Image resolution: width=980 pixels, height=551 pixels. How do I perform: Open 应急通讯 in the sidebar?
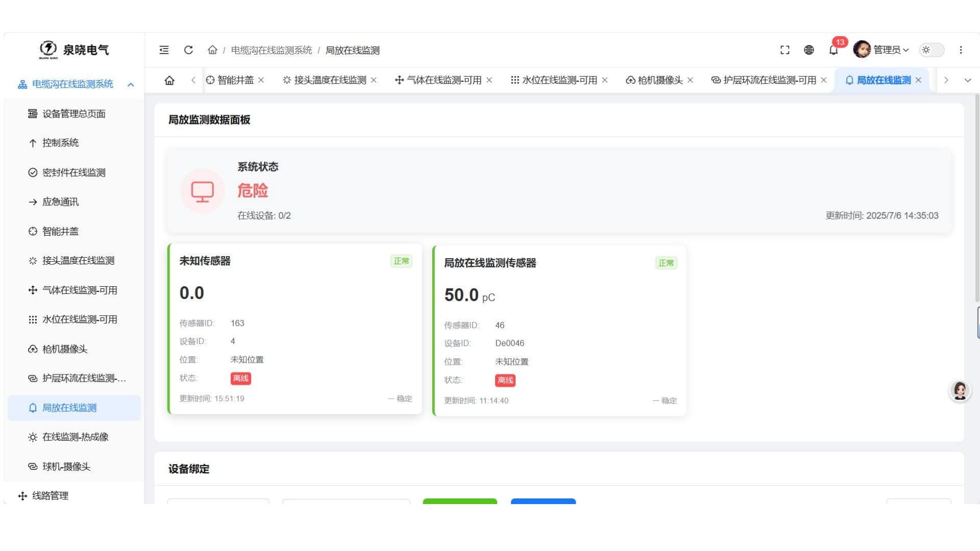click(74, 202)
